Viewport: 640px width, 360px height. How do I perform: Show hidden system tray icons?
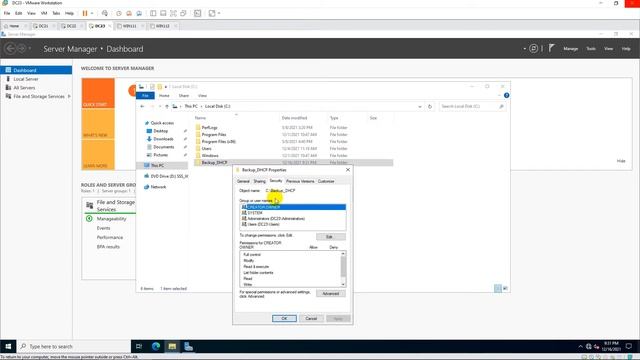(x=580, y=347)
